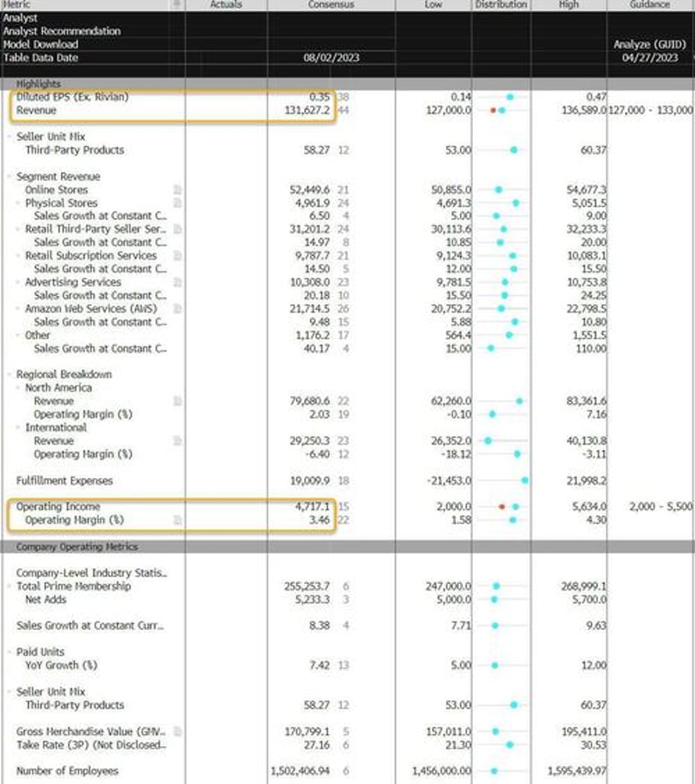The width and height of the screenshot is (695, 784).
Task: Select Operating Income guidance 2,000 - 5,500
Action: pyautogui.click(x=661, y=507)
